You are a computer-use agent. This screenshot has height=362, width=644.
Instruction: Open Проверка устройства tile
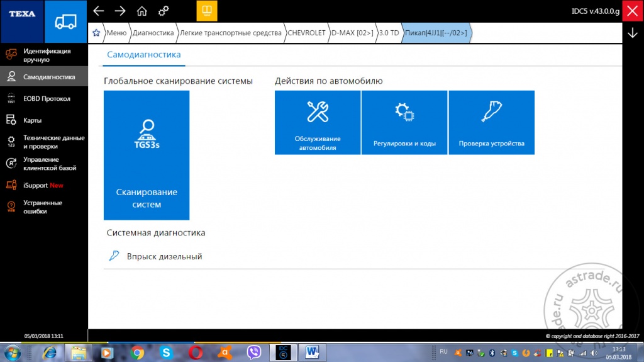(x=492, y=123)
